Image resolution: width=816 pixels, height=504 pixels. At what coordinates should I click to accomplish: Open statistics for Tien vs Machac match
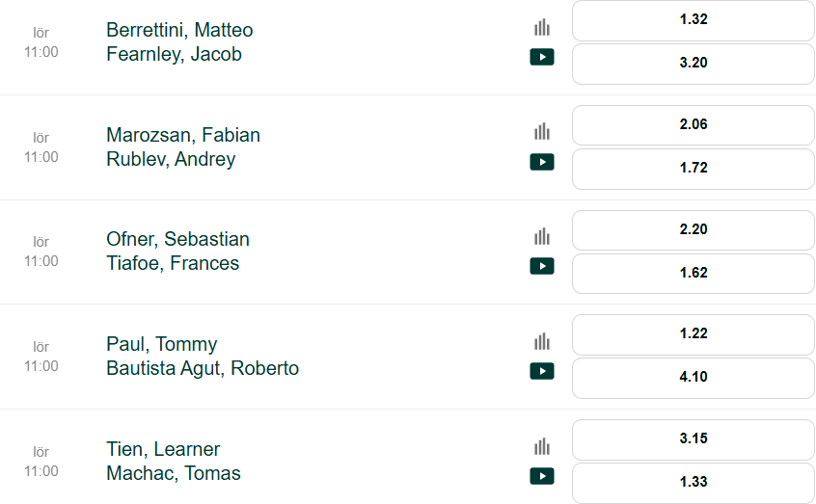point(542,447)
